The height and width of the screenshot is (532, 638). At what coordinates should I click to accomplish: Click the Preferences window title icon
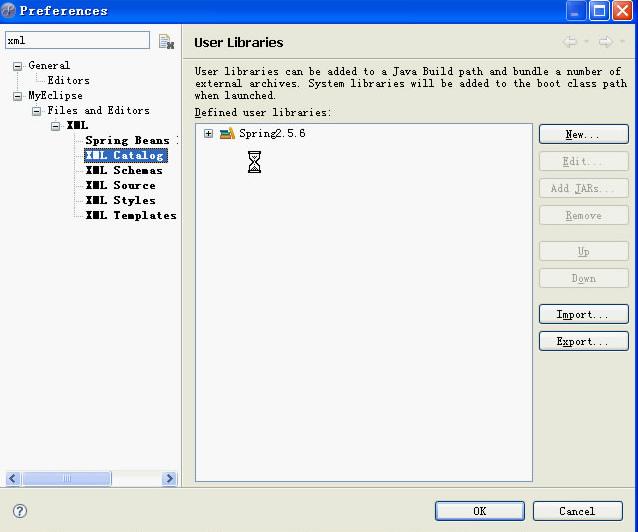point(8,10)
